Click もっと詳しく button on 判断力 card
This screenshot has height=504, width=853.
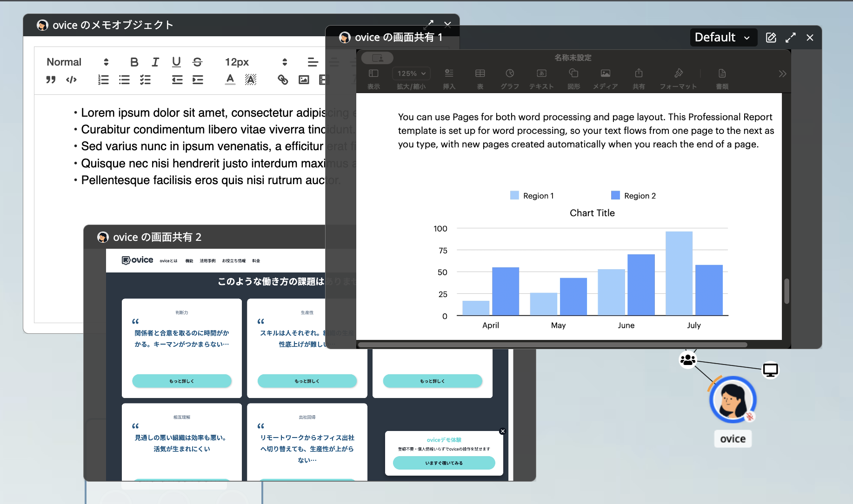182,381
